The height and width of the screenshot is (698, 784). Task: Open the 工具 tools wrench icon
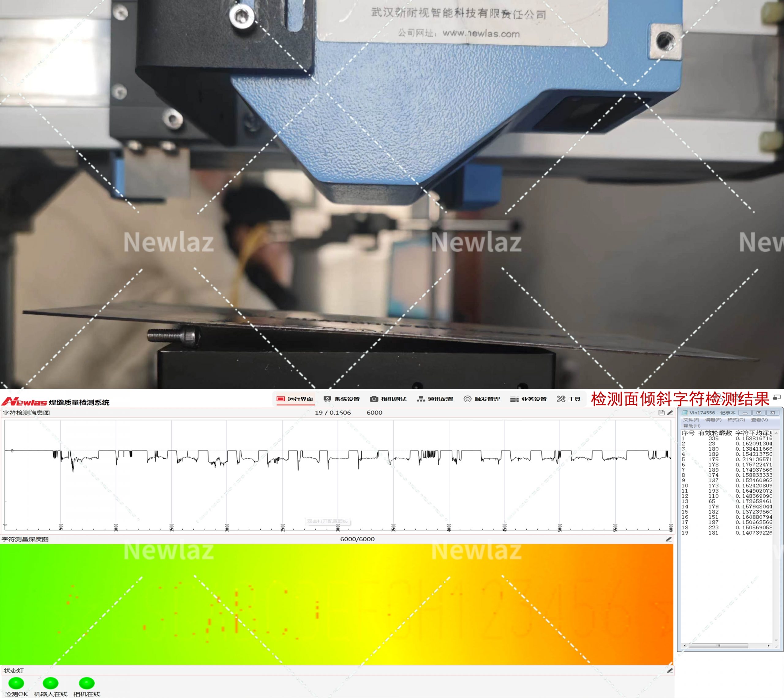coord(561,399)
